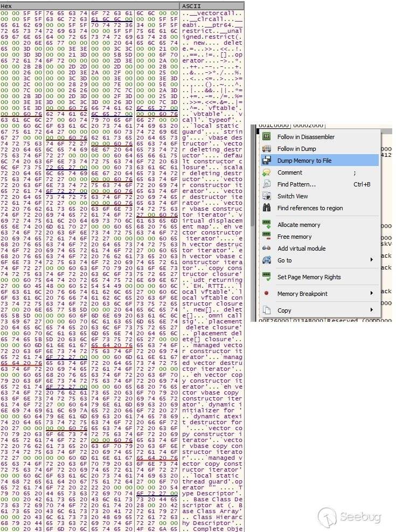This screenshot has height=532, width=396.
Task: Select ASCII text '..`dynamic atexi'
Action: pyautogui.click(x=212, y=417)
